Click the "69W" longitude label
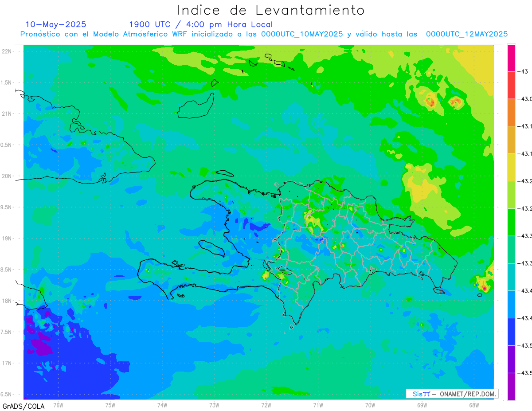The width and height of the screenshot is (532, 411). coord(422,405)
